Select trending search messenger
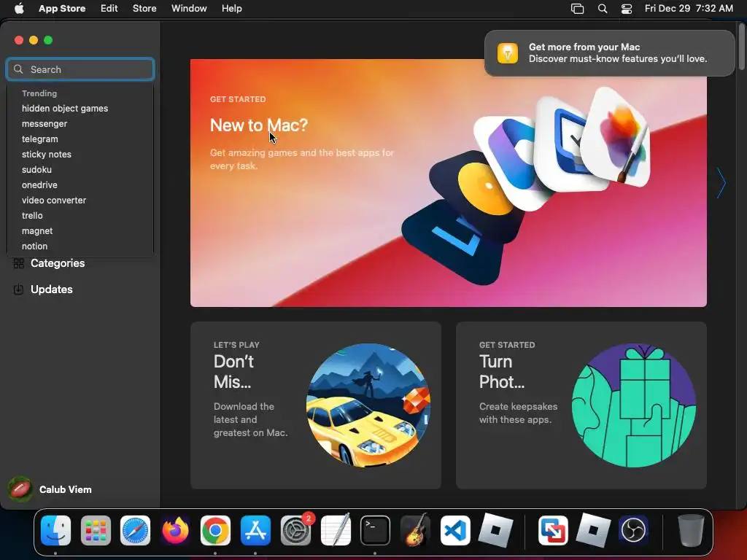 pyautogui.click(x=44, y=124)
